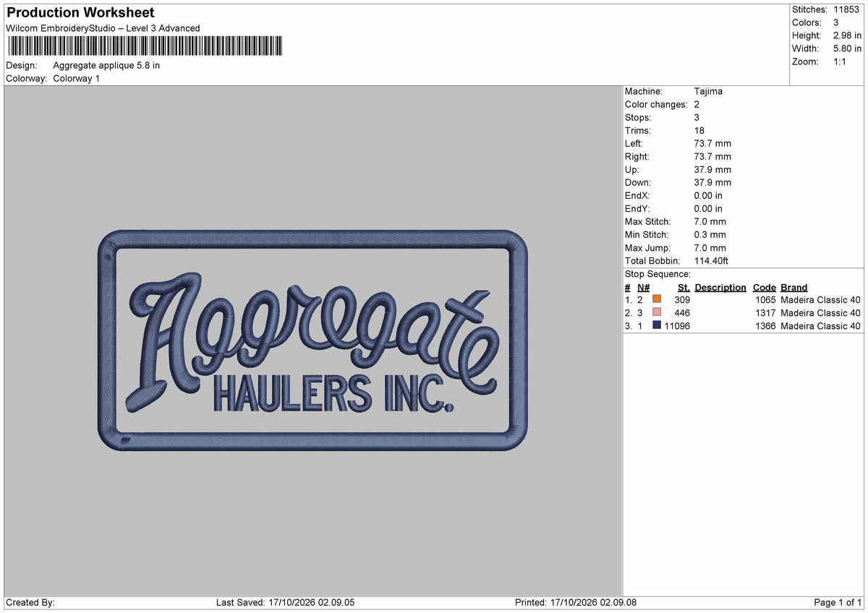Image resolution: width=868 pixels, height=613 pixels.
Task: Select the Aggregate Haulers Inc. embroidery preview
Action: pyautogui.click(x=312, y=340)
